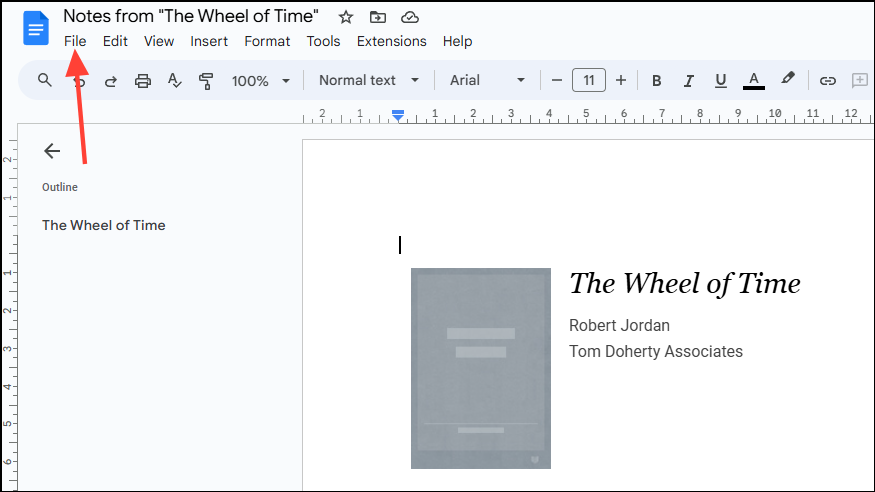Print the document using printer icon

click(x=143, y=81)
